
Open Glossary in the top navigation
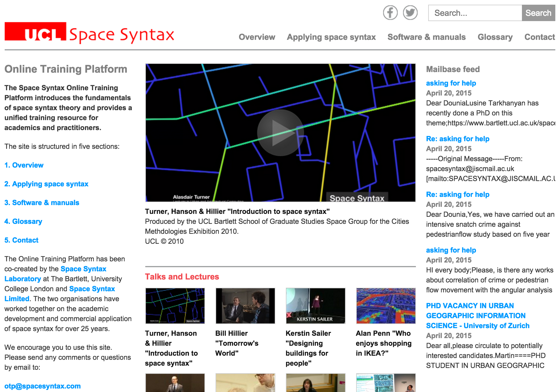(495, 37)
